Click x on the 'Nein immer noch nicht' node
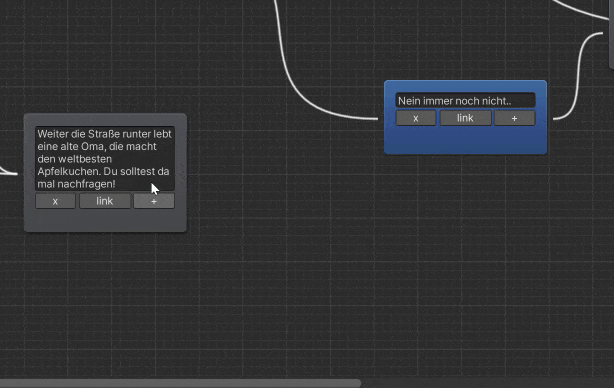This screenshot has width=614, height=388. (x=415, y=118)
